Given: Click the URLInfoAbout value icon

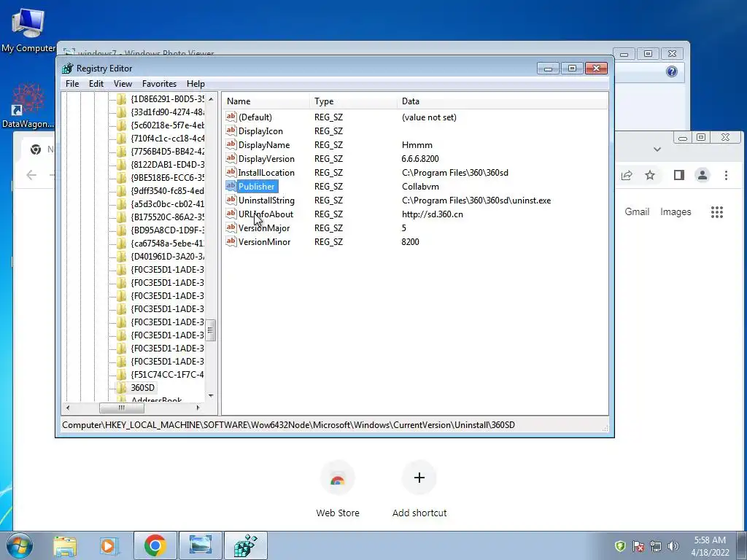Looking at the screenshot, I should pyautogui.click(x=231, y=214).
